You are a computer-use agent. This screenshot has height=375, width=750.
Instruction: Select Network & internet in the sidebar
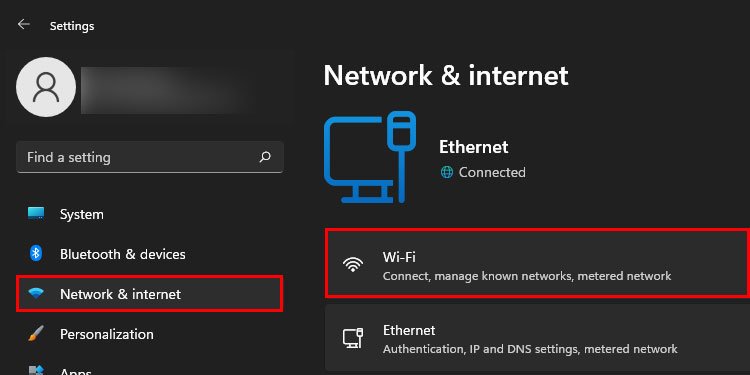150,294
